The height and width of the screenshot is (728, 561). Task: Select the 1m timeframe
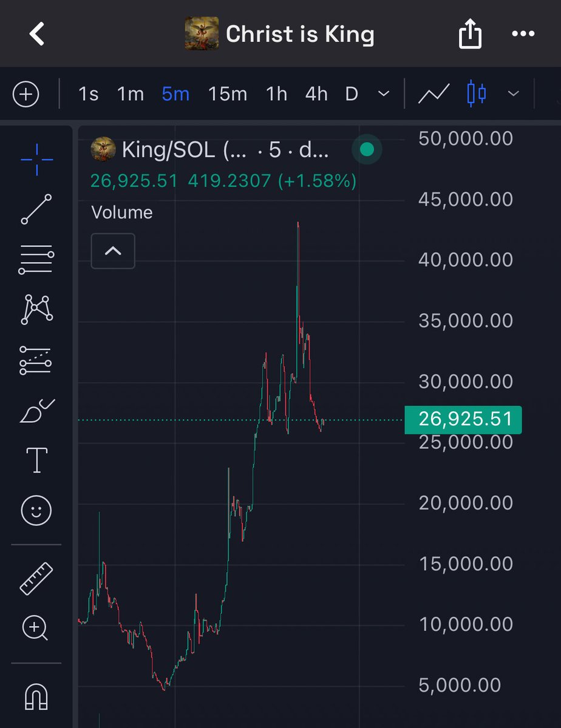(x=131, y=94)
